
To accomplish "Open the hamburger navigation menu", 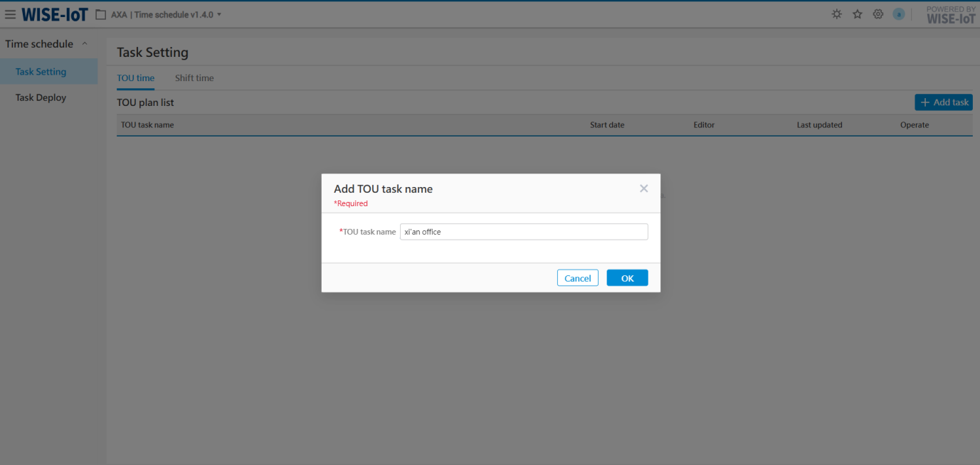I will (11, 14).
